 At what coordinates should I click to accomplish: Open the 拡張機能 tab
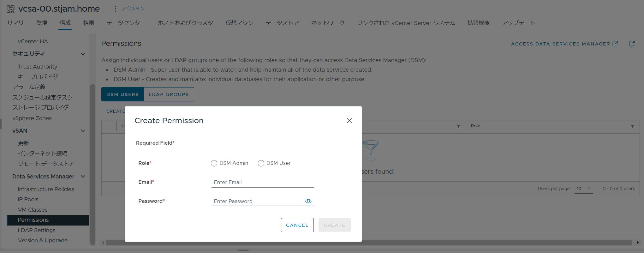[479, 23]
